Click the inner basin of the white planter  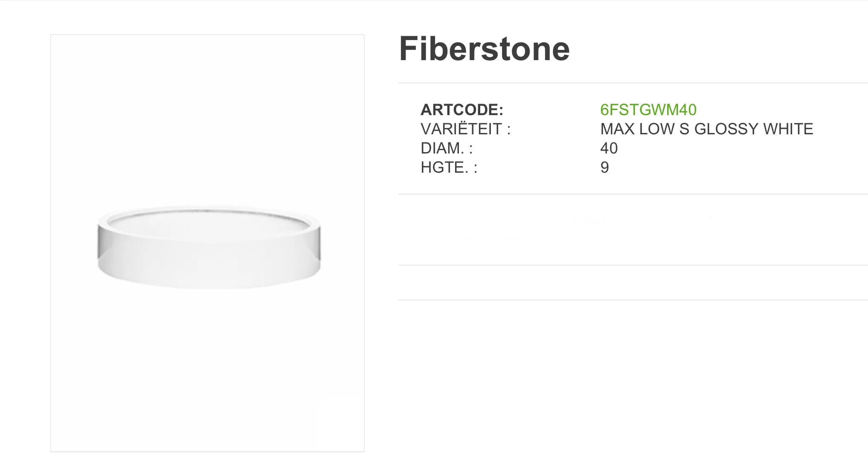tap(208, 225)
